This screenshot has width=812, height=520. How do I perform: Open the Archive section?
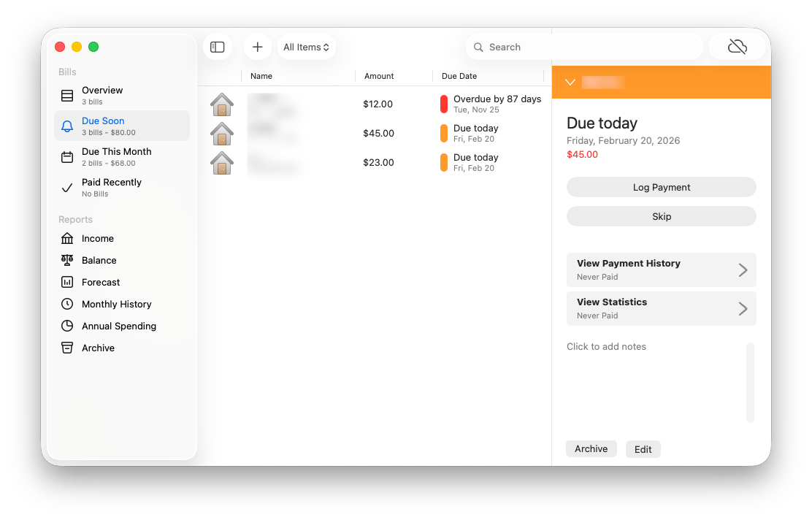pos(98,348)
